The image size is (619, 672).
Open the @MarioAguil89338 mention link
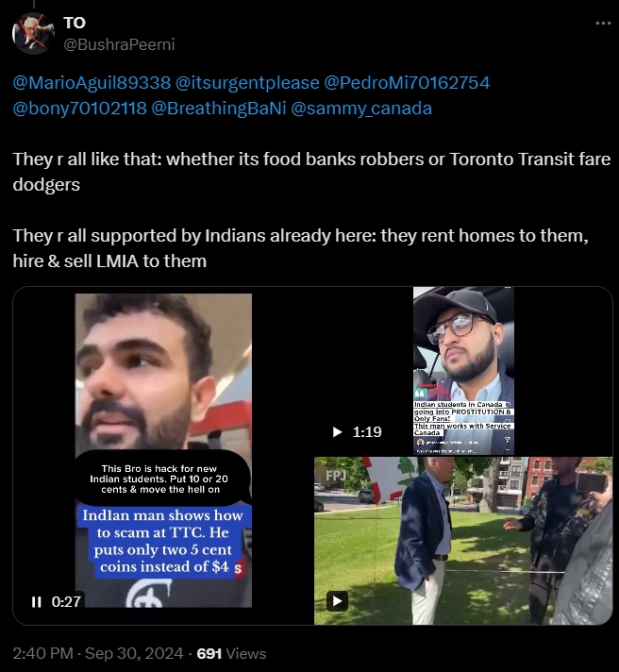[x=92, y=82]
